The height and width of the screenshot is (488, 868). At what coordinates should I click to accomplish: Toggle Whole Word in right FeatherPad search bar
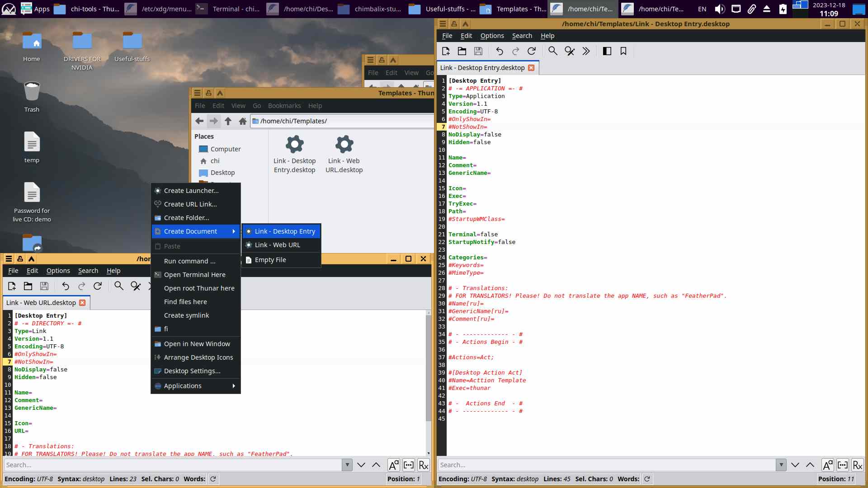pos(843,465)
